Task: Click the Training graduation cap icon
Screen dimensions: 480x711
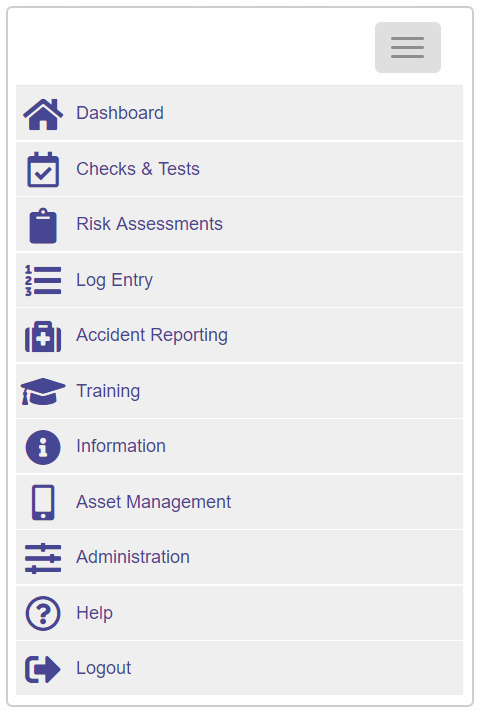Action: 43,391
